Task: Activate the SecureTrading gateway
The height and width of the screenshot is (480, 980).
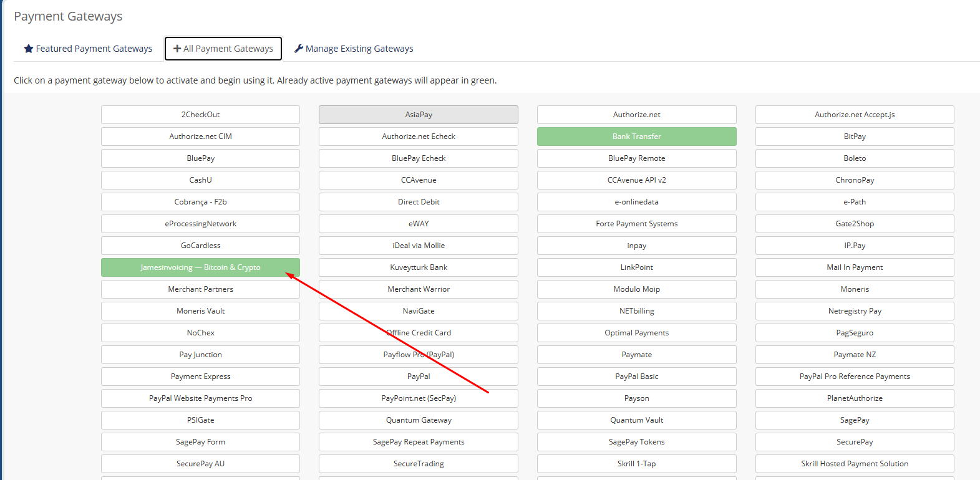Action: [419, 464]
